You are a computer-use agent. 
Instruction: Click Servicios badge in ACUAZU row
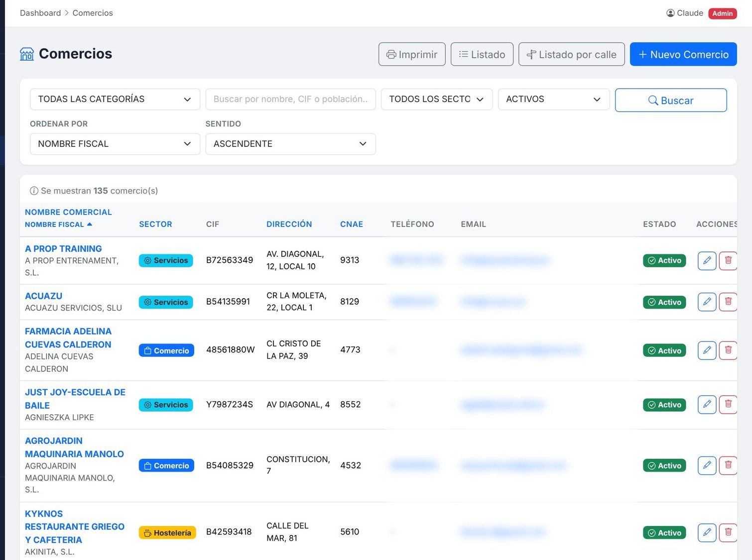(x=166, y=302)
